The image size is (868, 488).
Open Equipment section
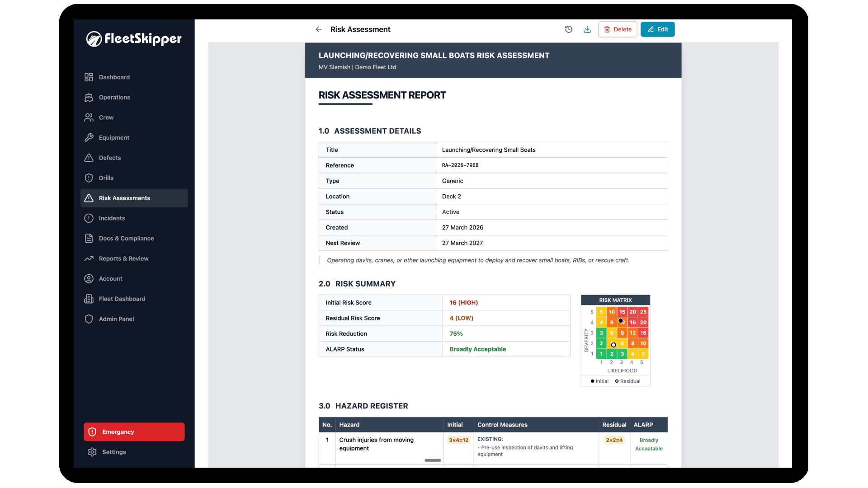134,137
